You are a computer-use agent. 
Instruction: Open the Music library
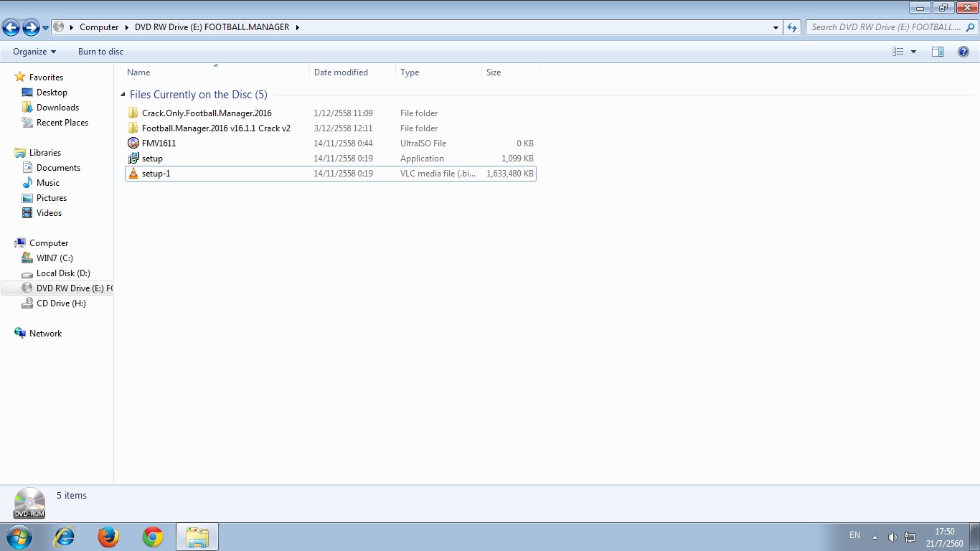pos(48,183)
